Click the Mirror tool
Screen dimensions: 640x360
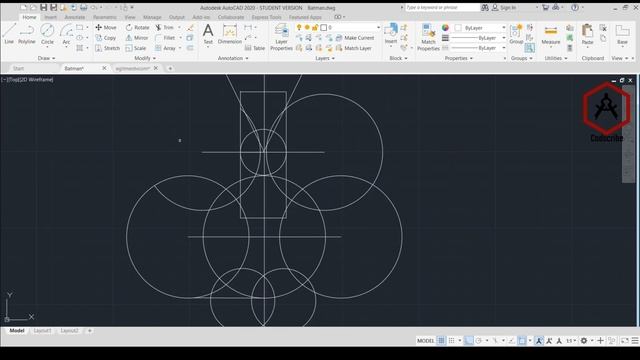point(137,38)
